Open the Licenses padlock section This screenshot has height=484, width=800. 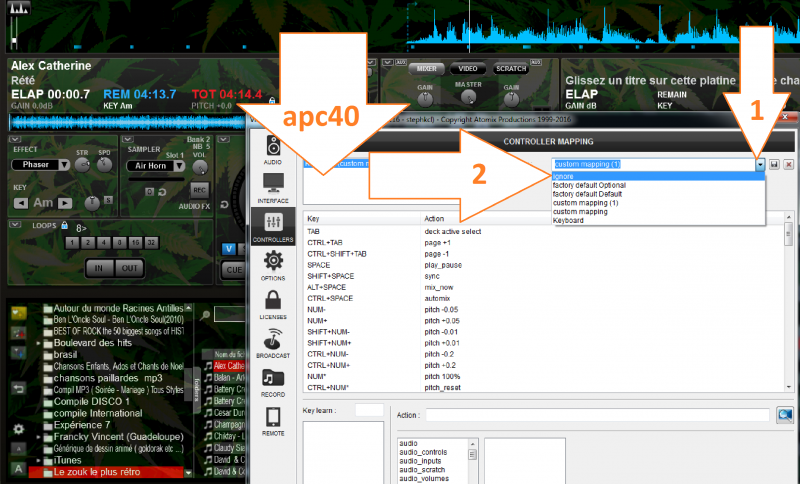[273, 304]
